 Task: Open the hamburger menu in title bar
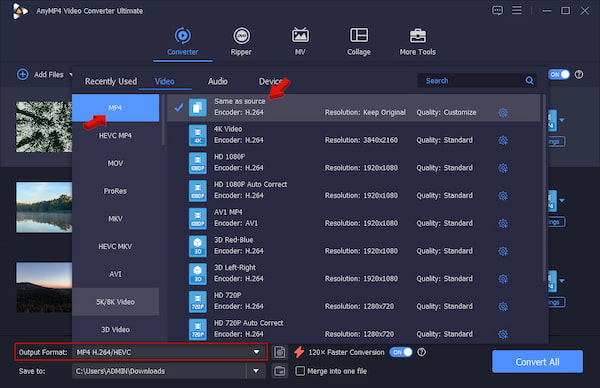coord(517,10)
